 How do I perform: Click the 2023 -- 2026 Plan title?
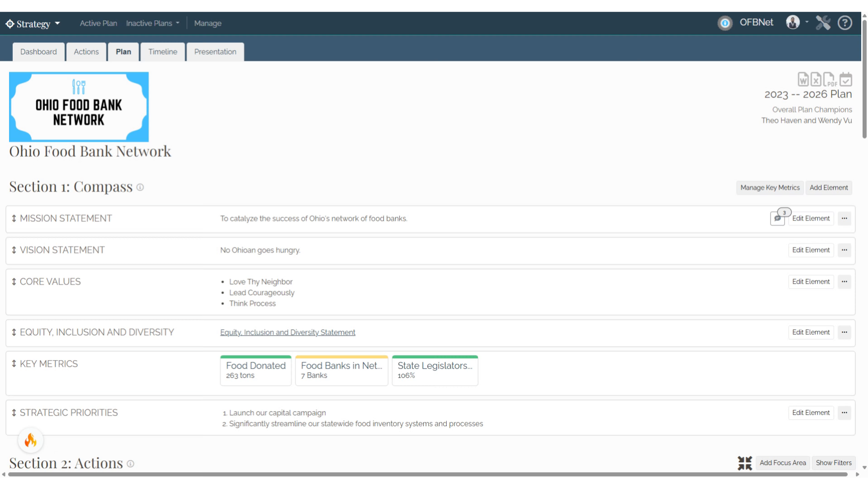coord(808,94)
